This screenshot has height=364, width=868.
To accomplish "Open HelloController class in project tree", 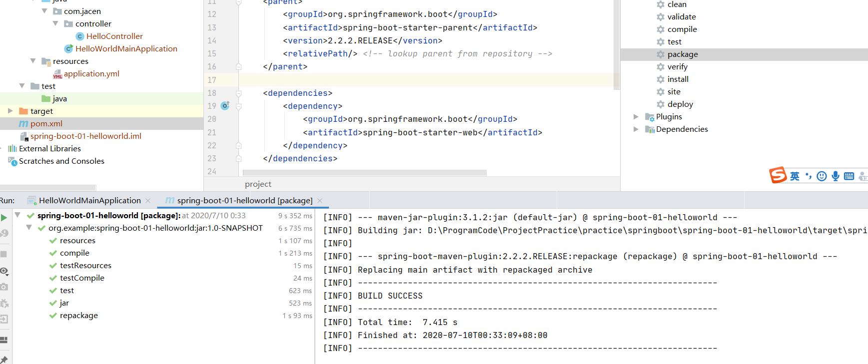I will click(114, 36).
